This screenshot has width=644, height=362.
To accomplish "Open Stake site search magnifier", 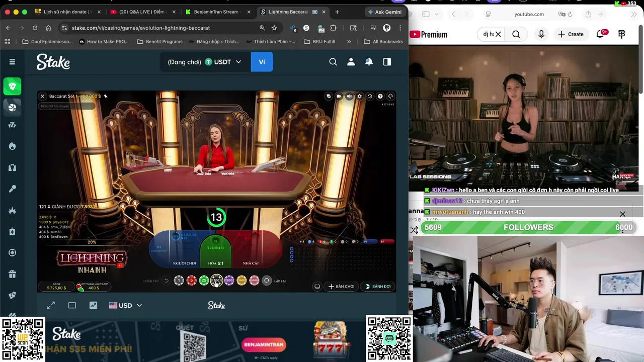I will pos(333,62).
